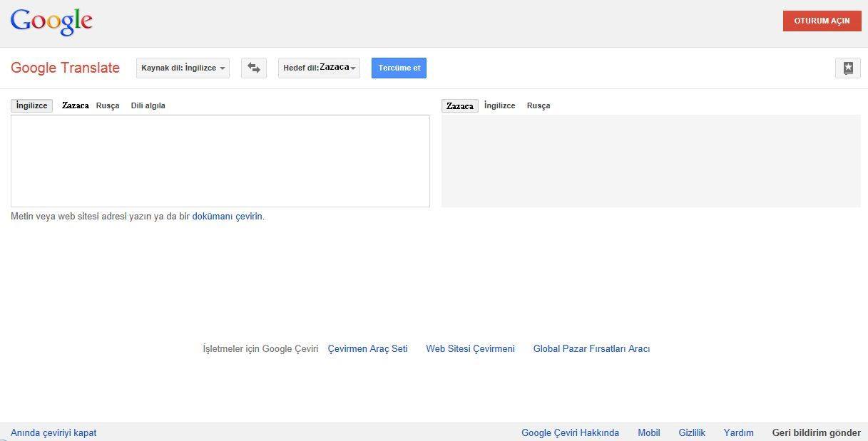
Task: Open dokümanı çevirin link
Action: [228, 217]
